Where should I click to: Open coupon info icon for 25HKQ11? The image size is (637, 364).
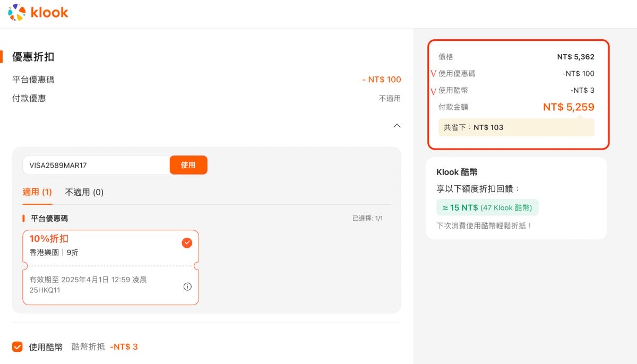[x=187, y=287]
